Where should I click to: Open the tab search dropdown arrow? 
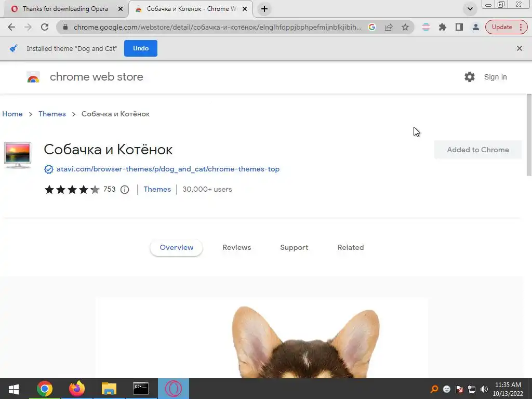(x=470, y=9)
